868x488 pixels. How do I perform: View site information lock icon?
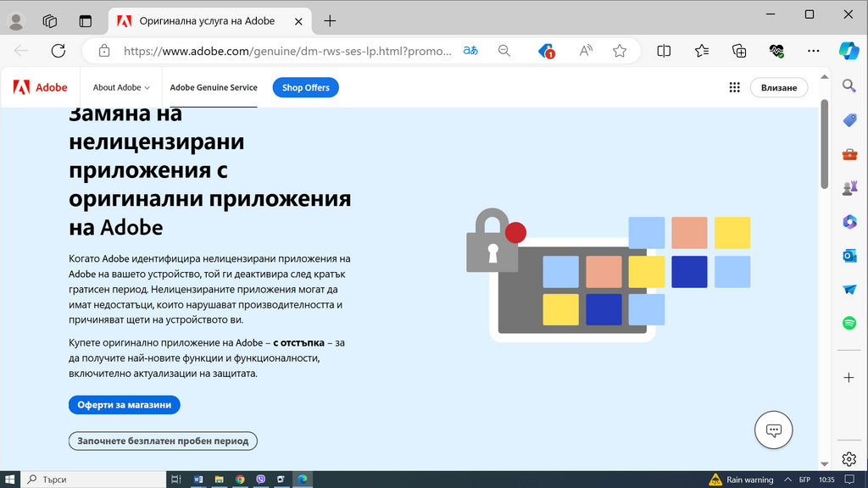(104, 51)
